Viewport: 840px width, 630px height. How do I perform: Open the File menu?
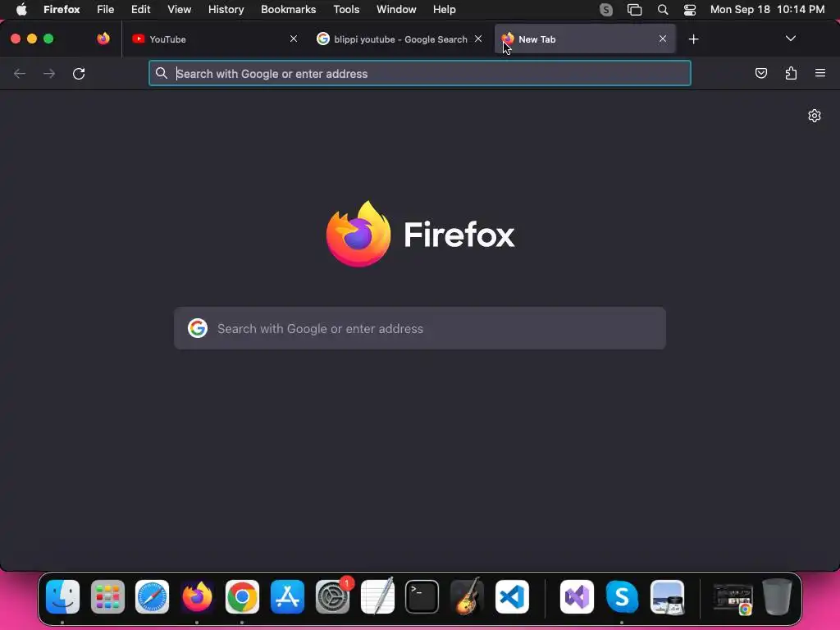(x=106, y=10)
